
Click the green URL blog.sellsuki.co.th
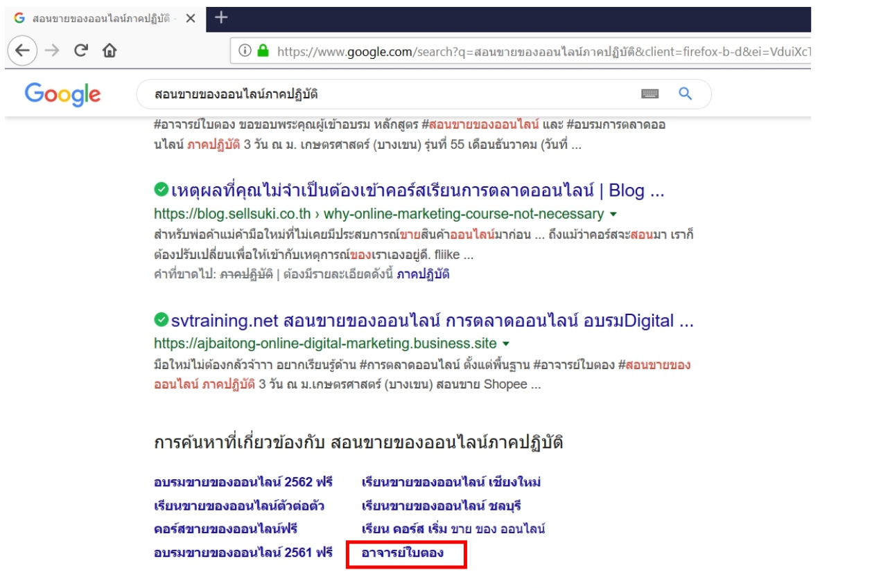tap(380, 213)
